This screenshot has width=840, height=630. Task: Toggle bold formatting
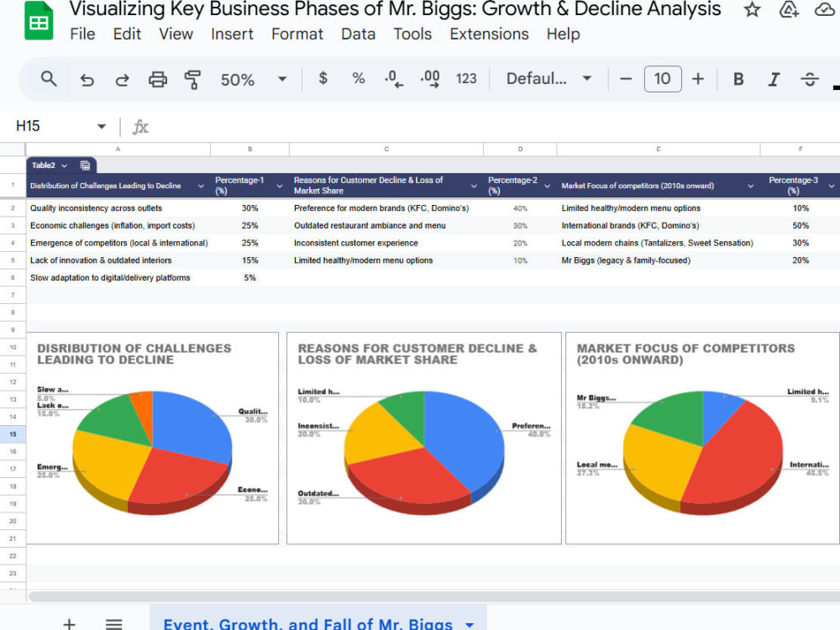pyautogui.click(x=738, y=79)
